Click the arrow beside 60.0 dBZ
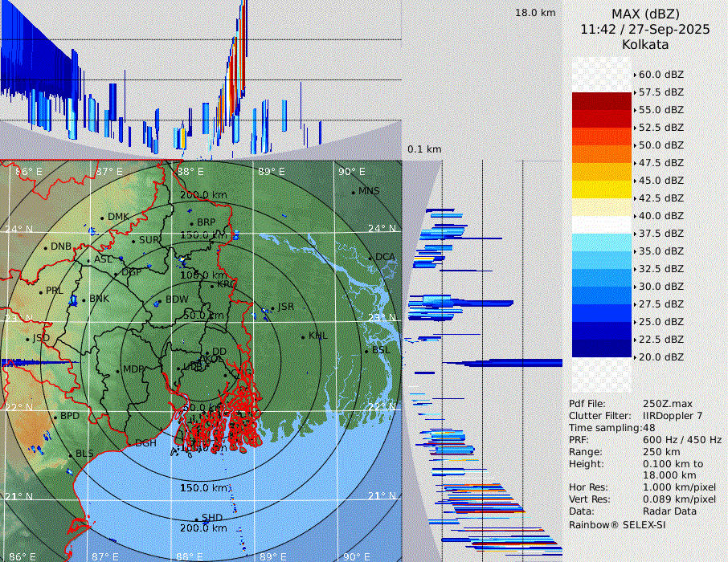 [636, 75]
